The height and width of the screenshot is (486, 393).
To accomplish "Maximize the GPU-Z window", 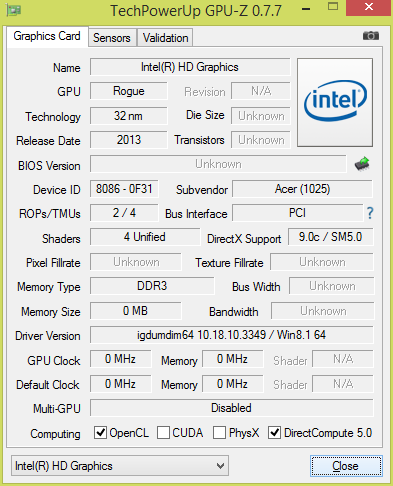I will click(x=333, y=7).
